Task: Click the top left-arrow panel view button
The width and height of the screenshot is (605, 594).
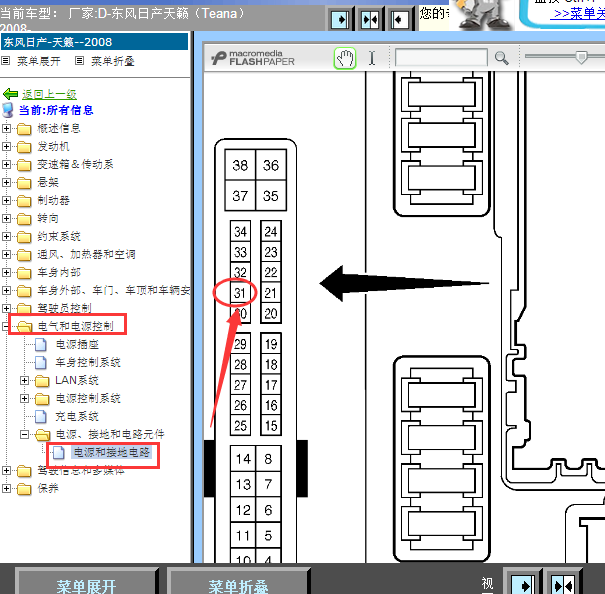Action: click(x=399, y=19)
